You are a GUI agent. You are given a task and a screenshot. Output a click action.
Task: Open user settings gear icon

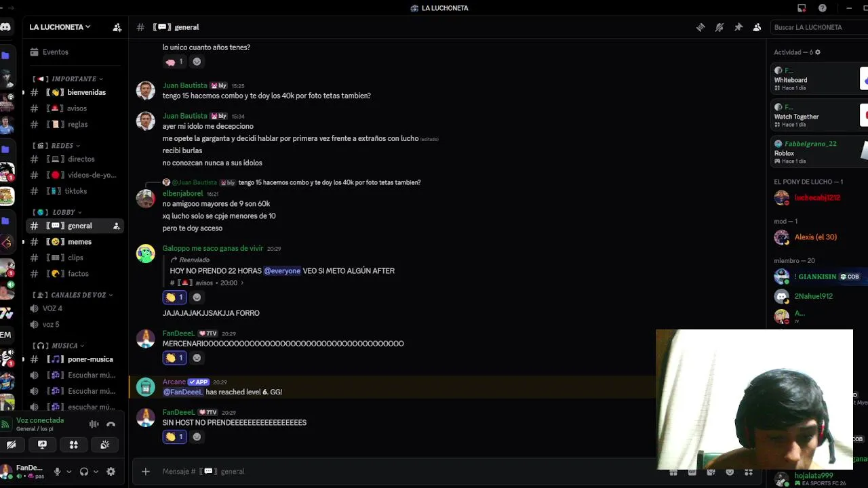pos(111,472)
